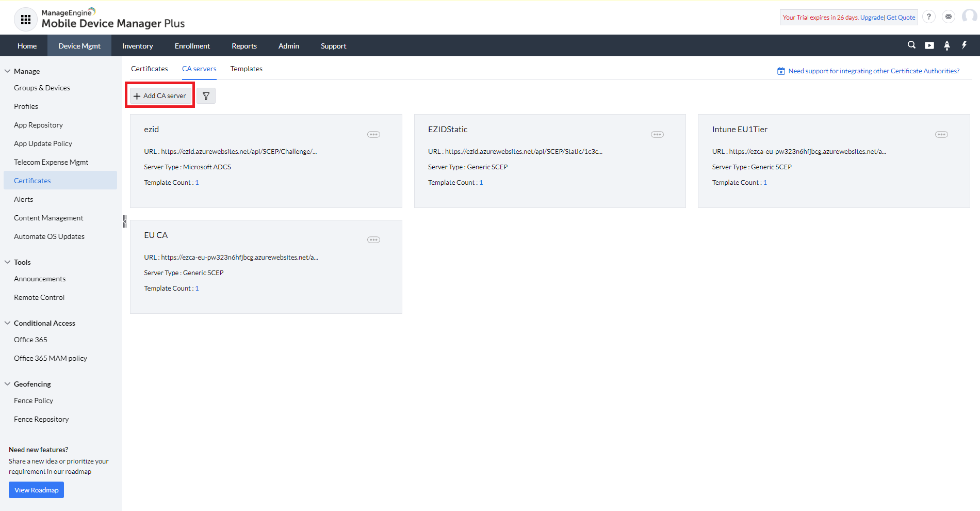This screenshot has height=511, width=980.
Task: Open Profiles in sidebar
Action: coord(26,106)
